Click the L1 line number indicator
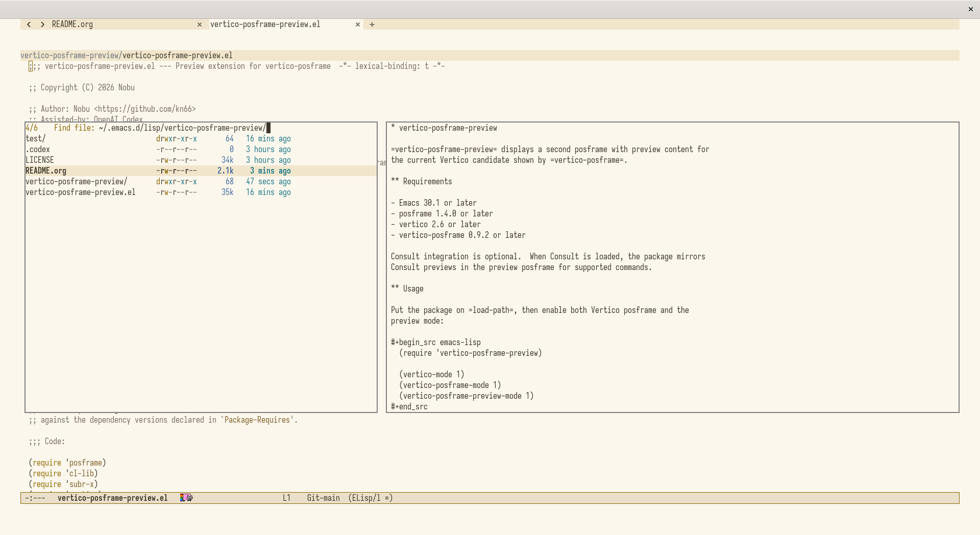This screenshot has width=980, height=535. [287, 498]
